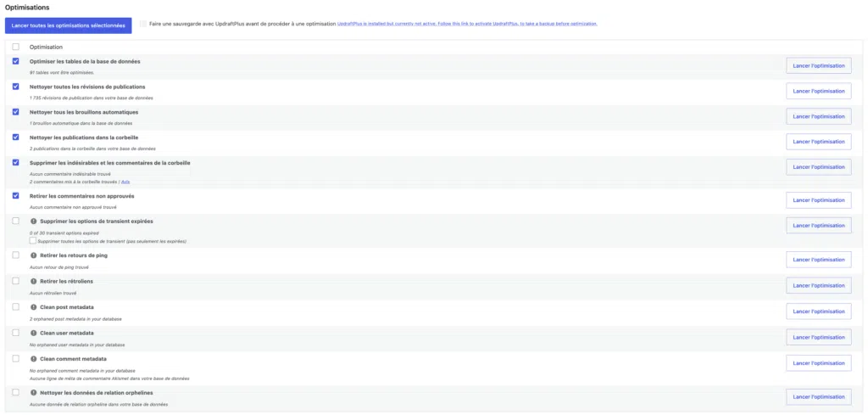The width and height of the screenshot is (868, 415).
Task: Click warning icon beside Clean user metadata
Action: click(33, 333)
